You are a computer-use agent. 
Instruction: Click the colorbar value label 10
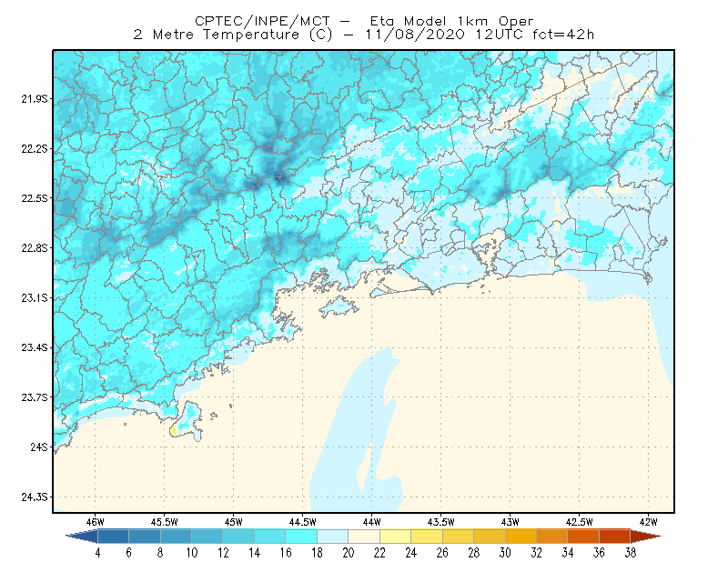(192, 553)
